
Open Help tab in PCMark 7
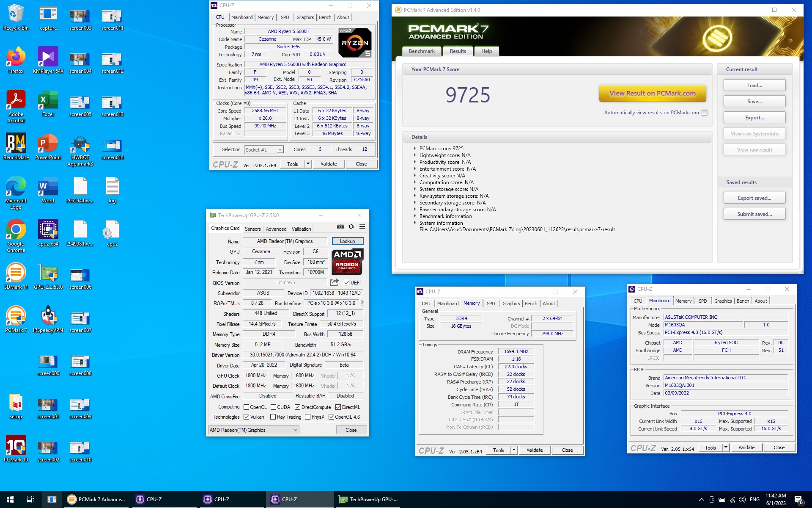(486, 51)
